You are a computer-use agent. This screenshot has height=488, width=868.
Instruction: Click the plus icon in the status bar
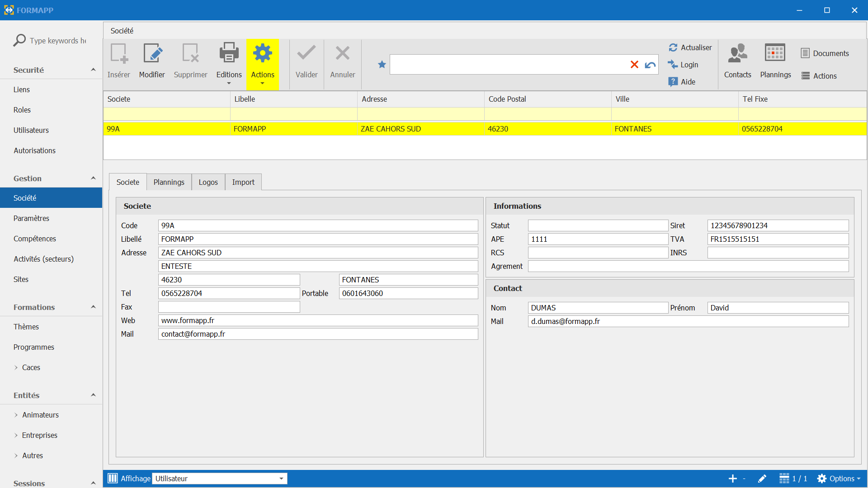[x=733, y=479]
